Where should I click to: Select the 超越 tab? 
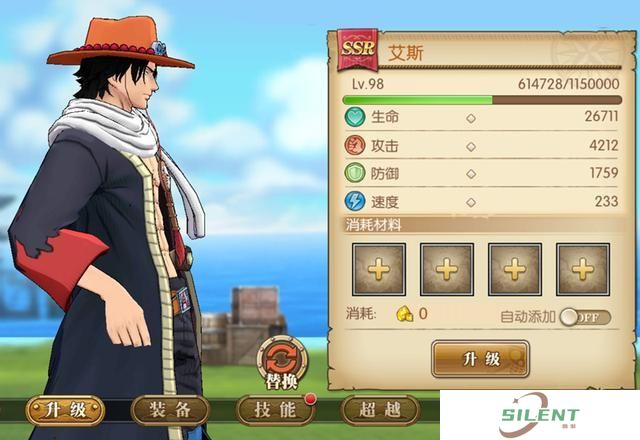380,410
